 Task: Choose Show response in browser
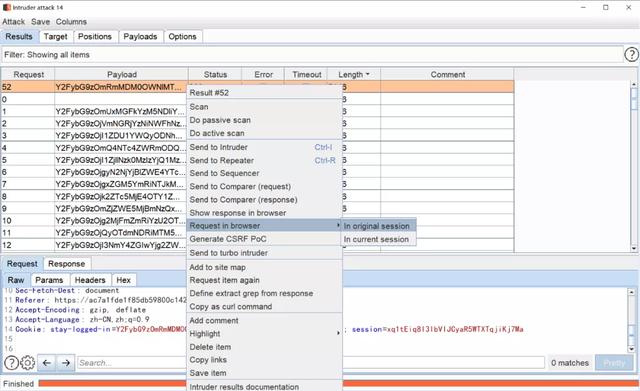tap(264, 213)
